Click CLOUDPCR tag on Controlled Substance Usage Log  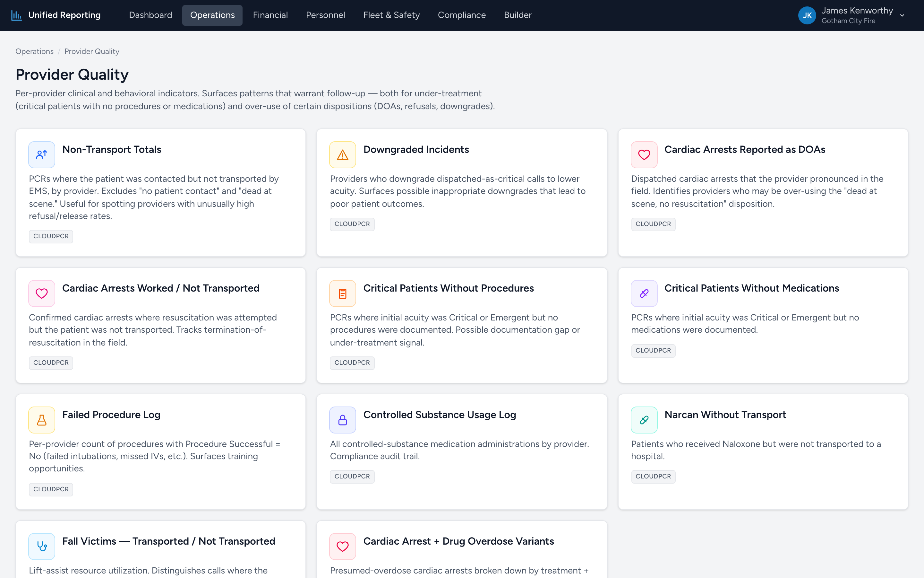pyautogui.click(x=352, y=476)
